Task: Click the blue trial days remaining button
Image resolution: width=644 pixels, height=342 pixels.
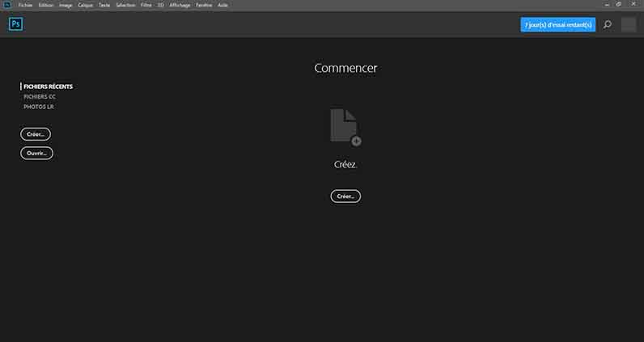Action: [557, 24]
